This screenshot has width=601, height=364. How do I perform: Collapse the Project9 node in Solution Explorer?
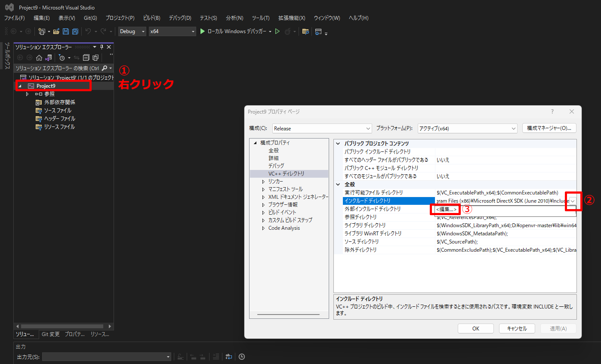[20, 86]
